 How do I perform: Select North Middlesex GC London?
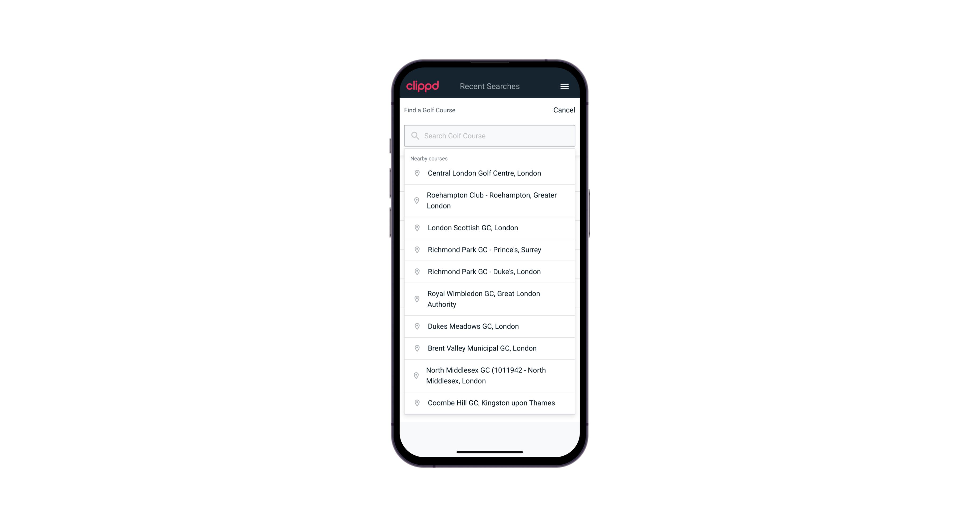coord(489,375)
